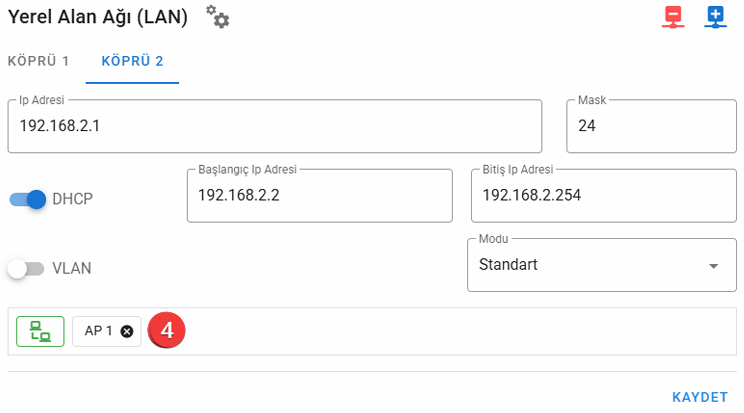
Task: Click the Bitiş Ip Adresi field
Action: [x=602, y=195]
